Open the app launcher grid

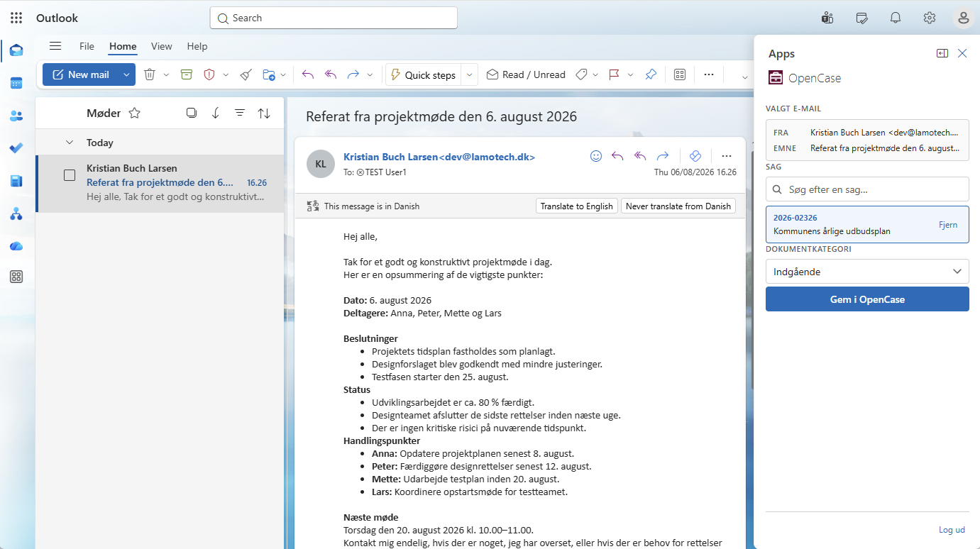pos(16,18)
